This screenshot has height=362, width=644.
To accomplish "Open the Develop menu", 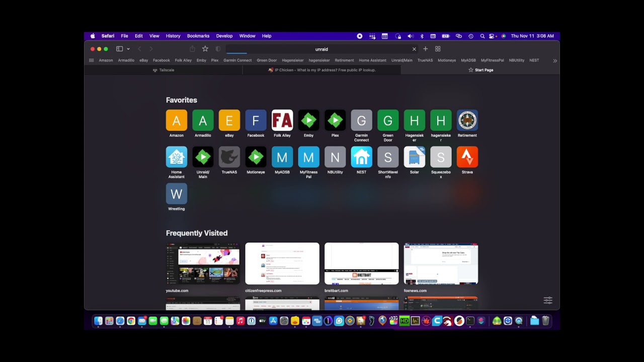I will [x=224, y=36].
